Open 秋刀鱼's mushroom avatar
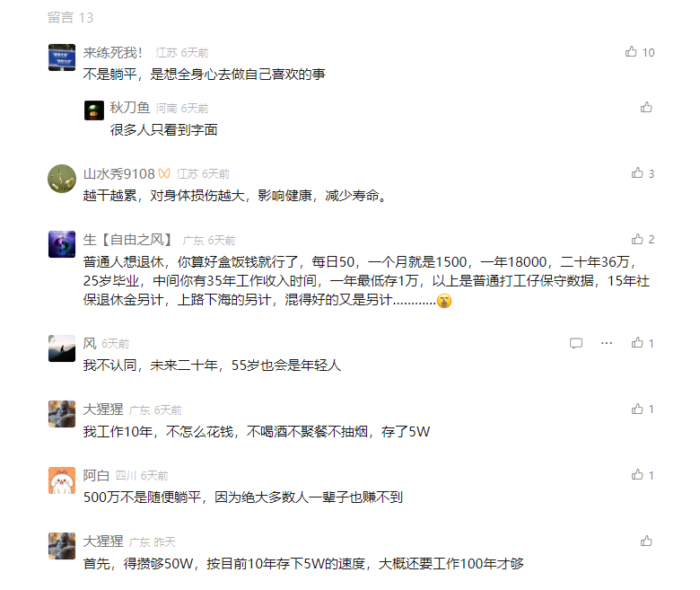This screenshot has width=700, height=590. click(93, 110)
